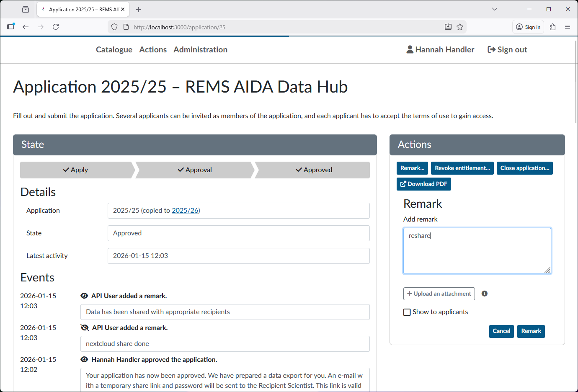Click the eye icon on the shared-data remark event
This screenshot has width=578, height=392.
pos(84,295)
